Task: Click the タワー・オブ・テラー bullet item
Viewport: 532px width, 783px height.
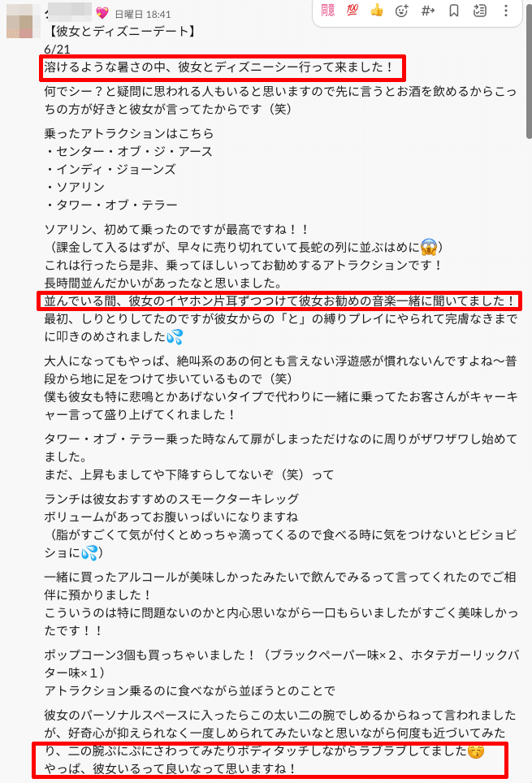Action: coord(111,205)
